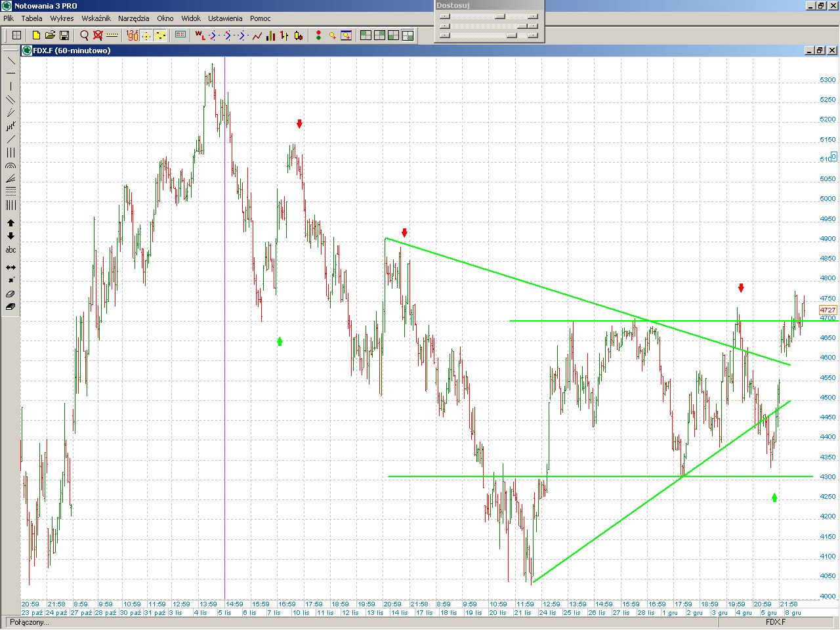Image resolution: width=840 pixels, height=630 pixels.
Task: Save using the floppy disk icon
Action: 64,35
